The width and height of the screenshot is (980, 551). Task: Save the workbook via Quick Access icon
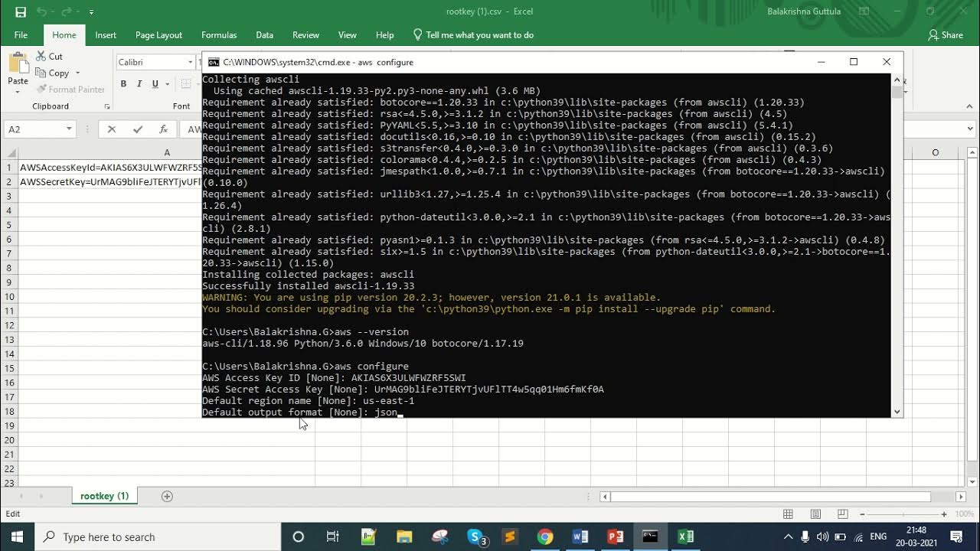tap(21, 11)
